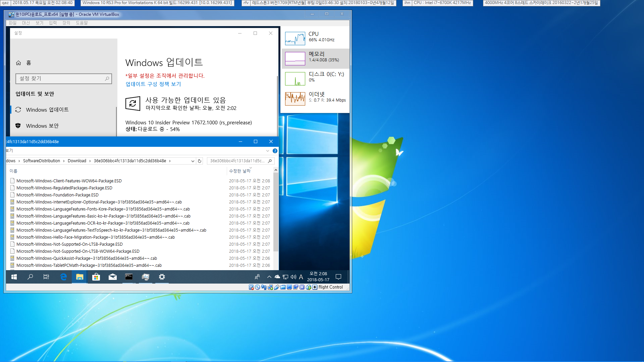The image size is (644, 362).
Task: Click VirtualBox CPU features status icon
Action: click(x=302, y=287)
